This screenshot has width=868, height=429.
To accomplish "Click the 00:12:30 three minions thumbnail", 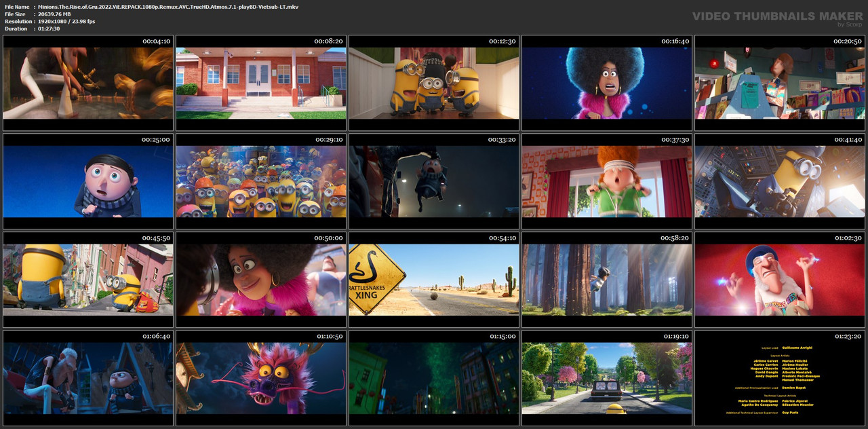I will [x=434, y=83].
